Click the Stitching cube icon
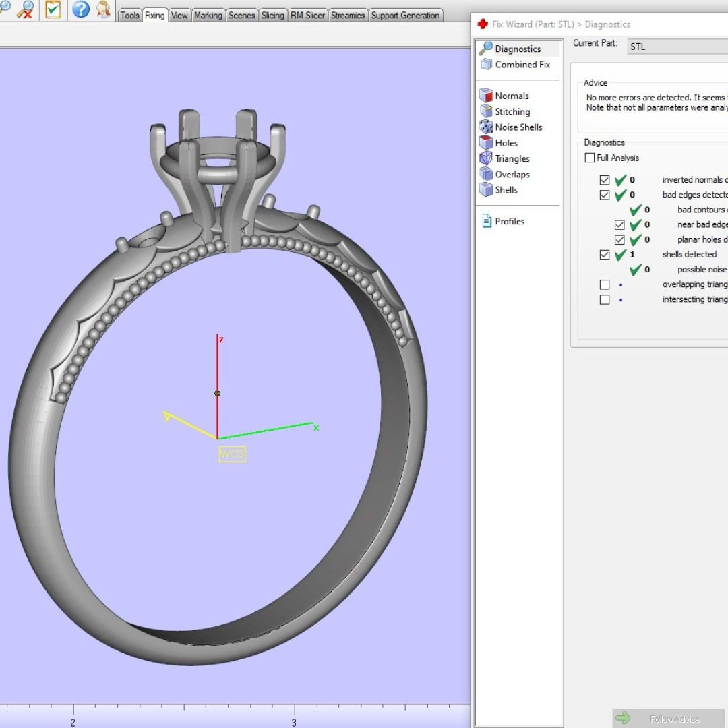This screenshot has width=728, height=728. pyautogui.click(x=486, y=111)
